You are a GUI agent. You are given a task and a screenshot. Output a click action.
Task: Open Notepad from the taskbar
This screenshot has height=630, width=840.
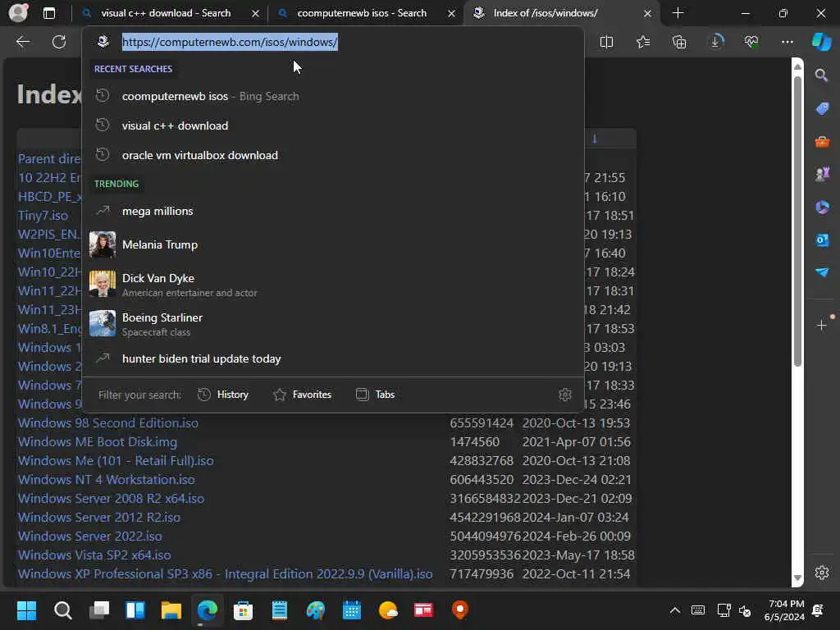pos(280,610)
